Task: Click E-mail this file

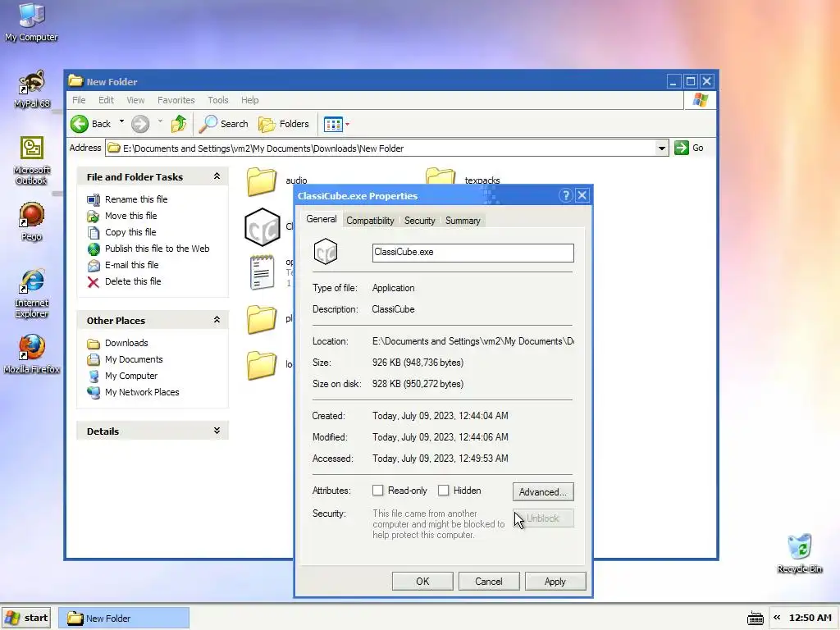Action: coord(131,265)
